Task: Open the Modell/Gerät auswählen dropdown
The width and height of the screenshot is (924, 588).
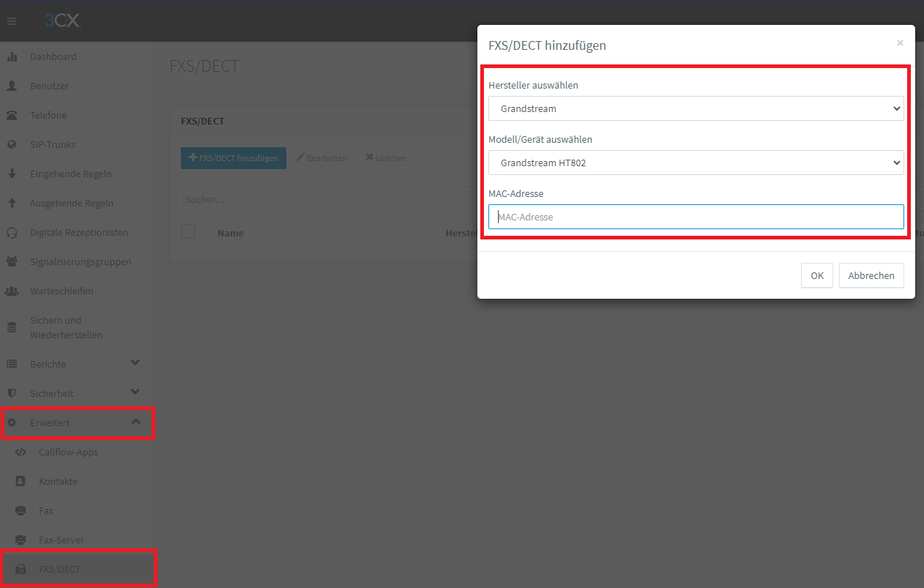Action: coord(696,163)
